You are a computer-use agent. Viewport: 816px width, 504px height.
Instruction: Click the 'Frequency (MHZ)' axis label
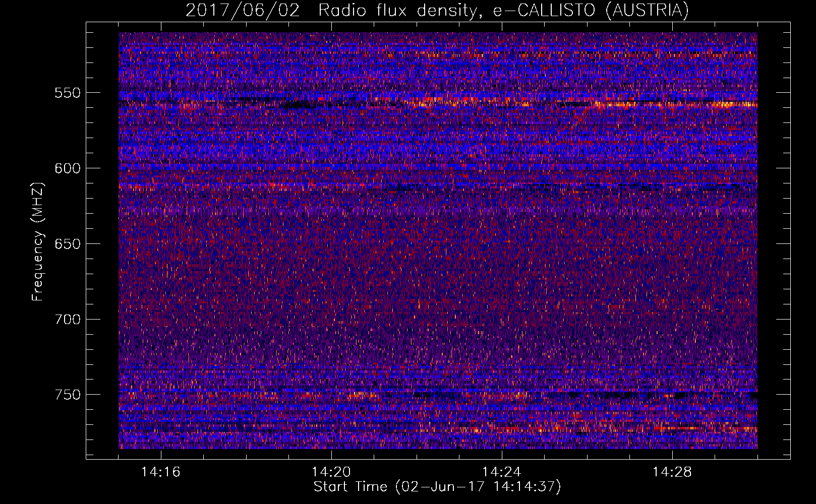click(38, 241)
